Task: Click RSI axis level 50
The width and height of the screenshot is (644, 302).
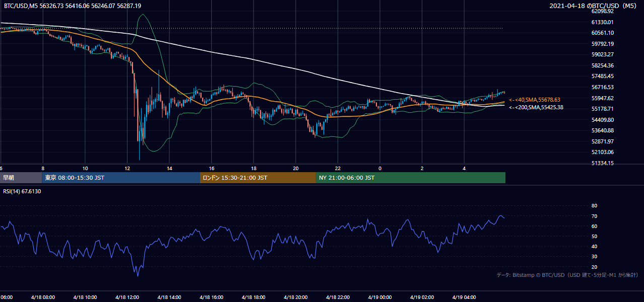Action: coord(594,236)
